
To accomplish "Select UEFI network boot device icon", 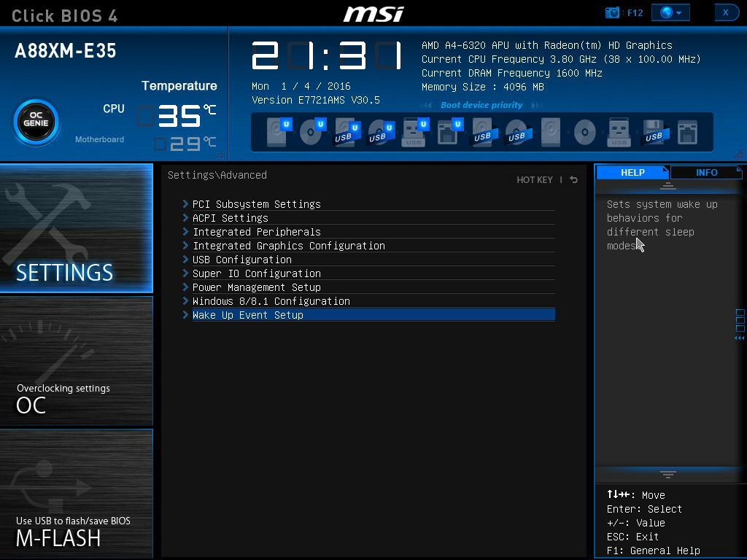I will pos(449,132).
